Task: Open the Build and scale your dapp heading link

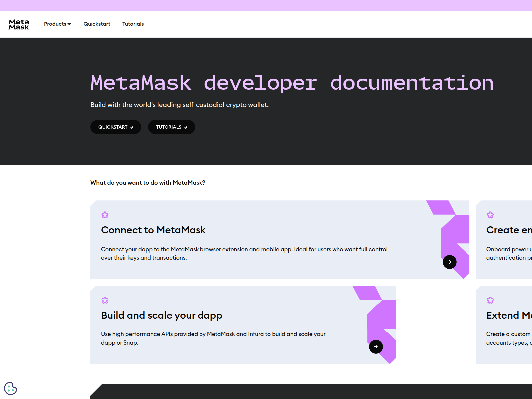Action: pos(162,315)
